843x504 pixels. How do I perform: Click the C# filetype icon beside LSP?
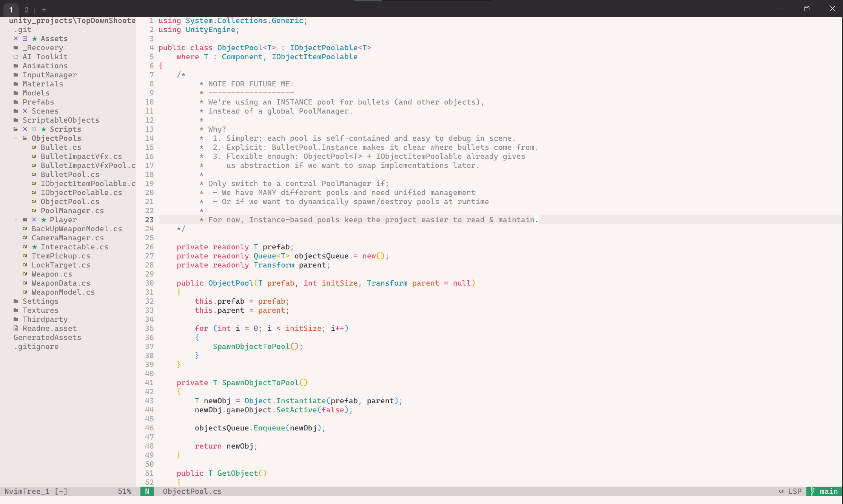point(781,492)
